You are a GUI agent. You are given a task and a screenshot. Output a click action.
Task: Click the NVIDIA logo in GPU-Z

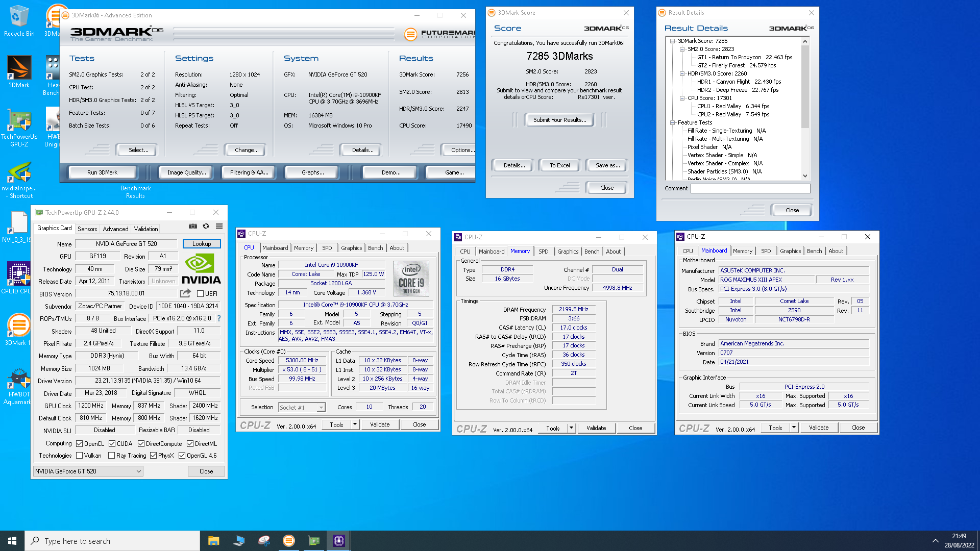tap(201, 269)
